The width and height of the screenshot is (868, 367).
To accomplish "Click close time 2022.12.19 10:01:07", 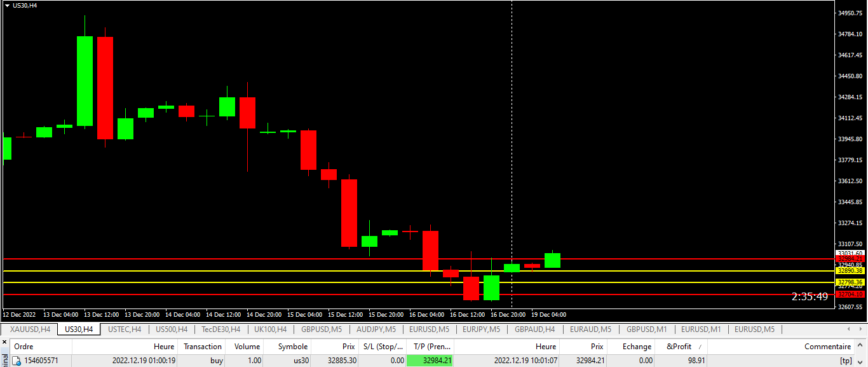I will pyautogui.click(x=526, y=361).
